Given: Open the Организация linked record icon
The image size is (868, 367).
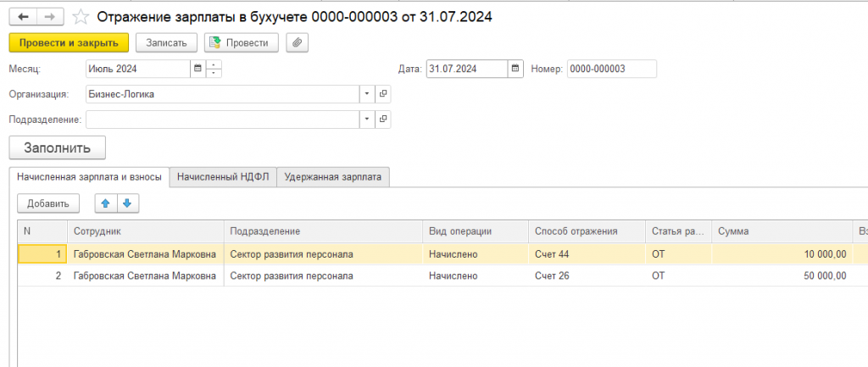Looking at the screenshot, I should (383, 95).
